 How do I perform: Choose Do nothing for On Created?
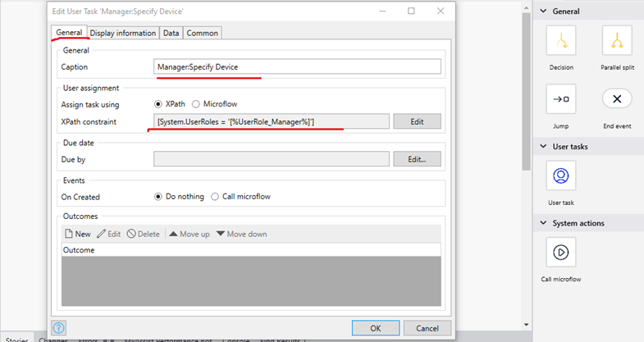[x=158, y=197]
